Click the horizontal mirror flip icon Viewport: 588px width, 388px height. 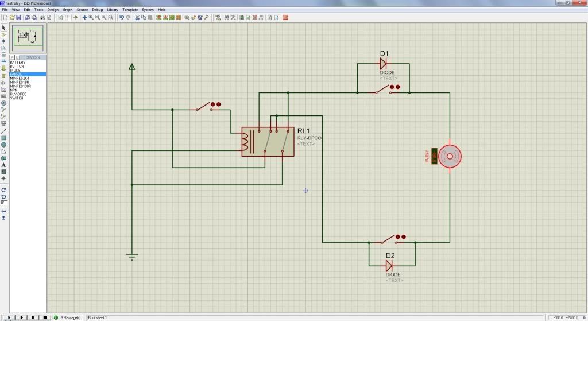pos(3,211)
